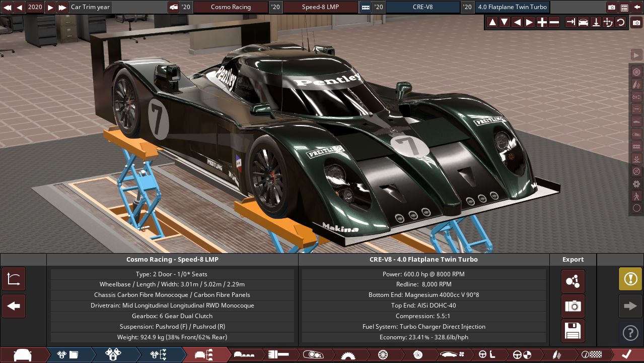The height and width of the screenshot is (363, 644).
Task: Zoom out with the minus button
Action: click(x=554, y=22)
